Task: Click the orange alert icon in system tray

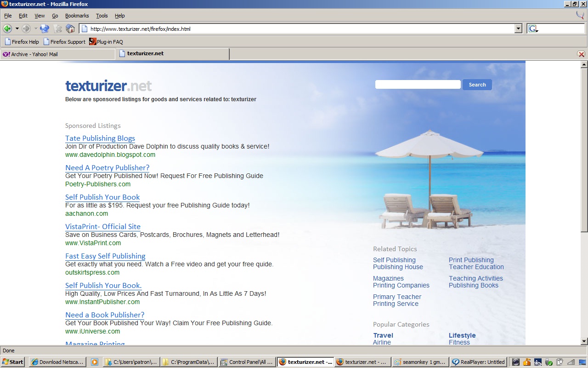Action: 527,362
